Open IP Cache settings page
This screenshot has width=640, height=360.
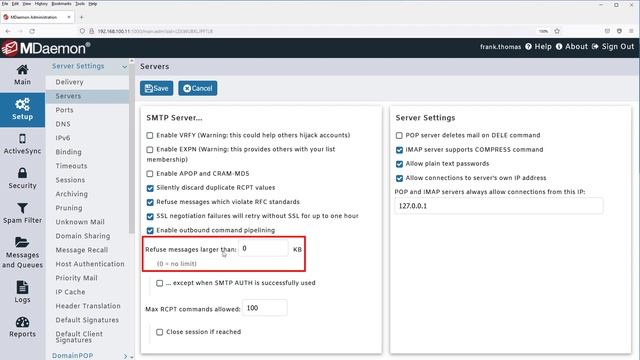tap(70, 292)
